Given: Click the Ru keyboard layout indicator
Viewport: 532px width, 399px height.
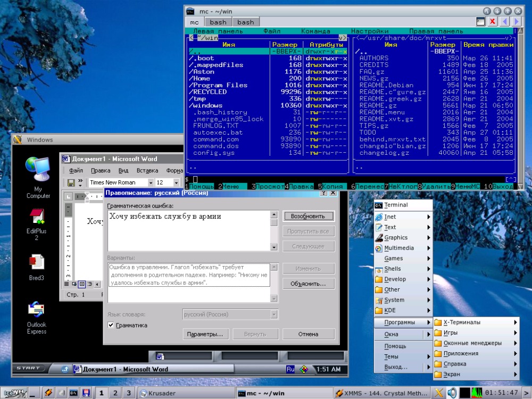Looking at the screenshot, I should (290, 369).
